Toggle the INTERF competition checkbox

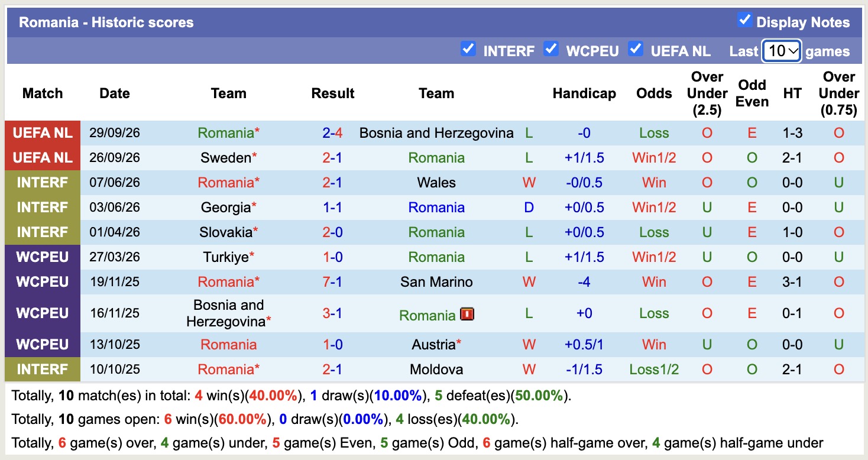[x=468, y=48]
